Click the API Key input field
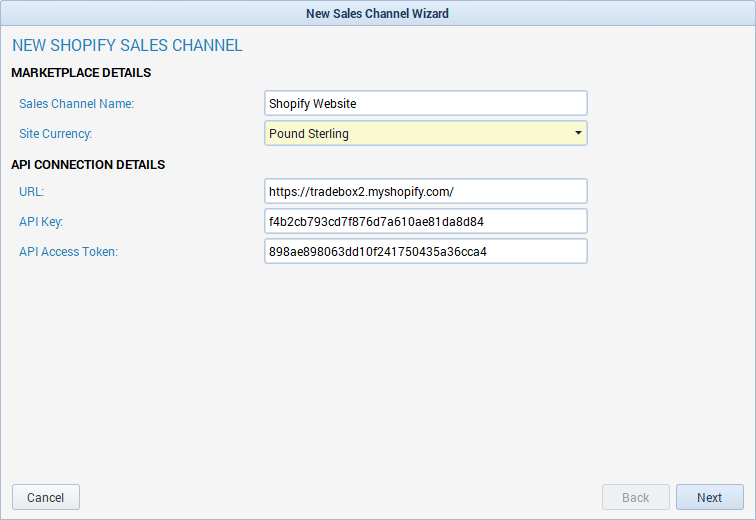 point(426,221)
